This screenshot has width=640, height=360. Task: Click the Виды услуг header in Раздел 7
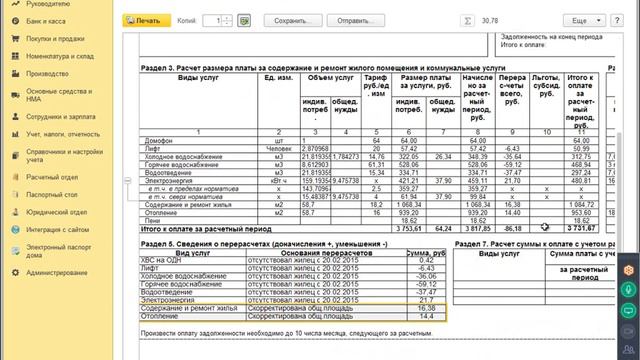point(499,254)
